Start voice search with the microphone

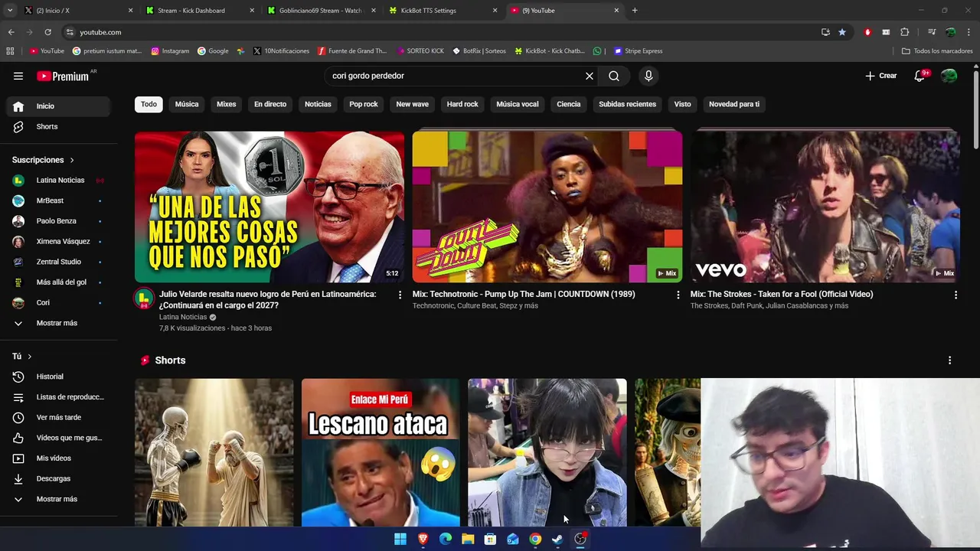point(648,76)
